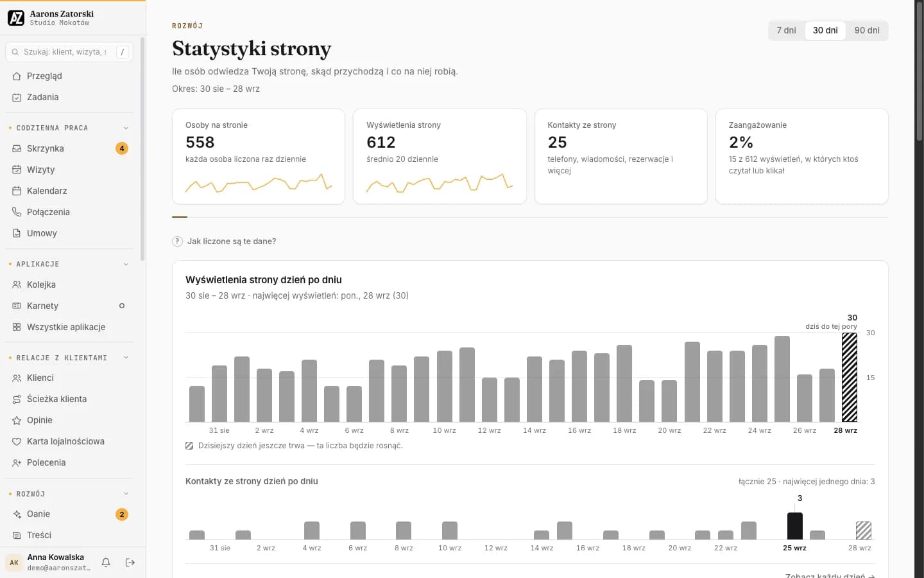Collapse the Rozwój section chevron
Viewport: 924px width, 578px height.
click(x=126, y=494)
